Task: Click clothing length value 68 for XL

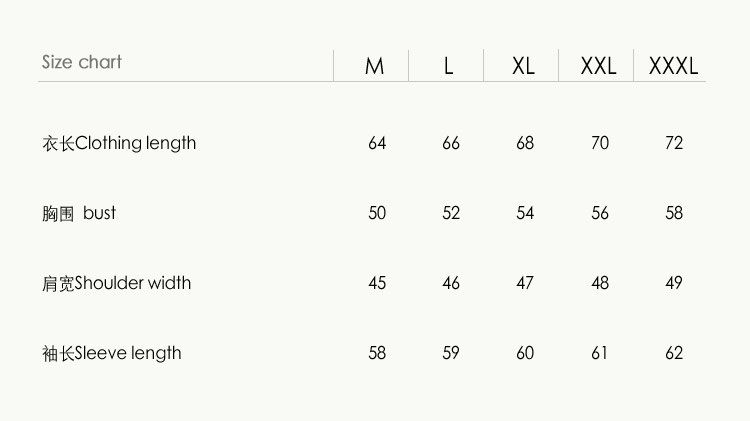Action: point(525,143)
